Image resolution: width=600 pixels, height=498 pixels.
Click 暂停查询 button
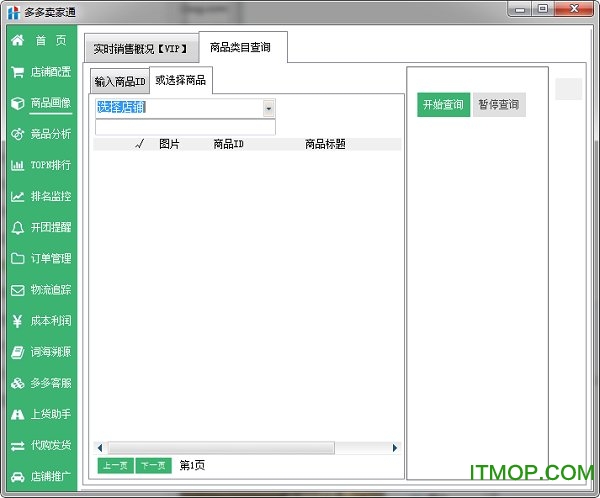[499, 104]
